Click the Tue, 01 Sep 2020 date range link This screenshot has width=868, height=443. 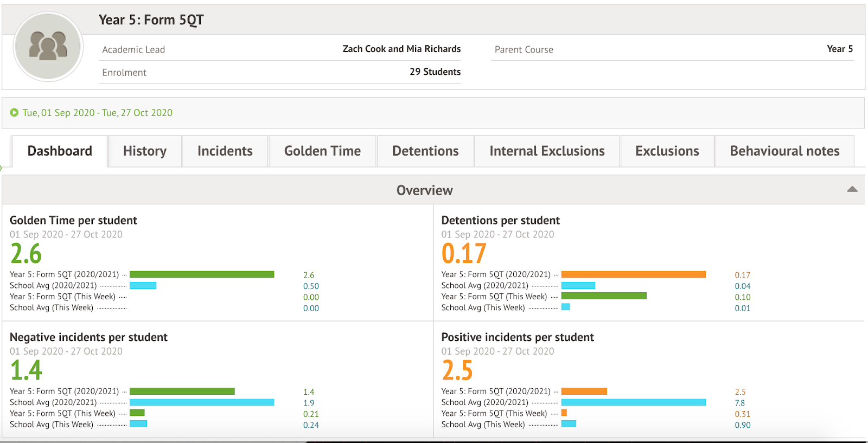coord(98,113)
